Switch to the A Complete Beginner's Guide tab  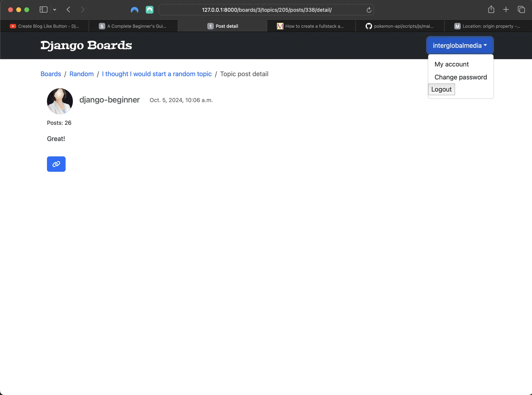click(133, 26)
